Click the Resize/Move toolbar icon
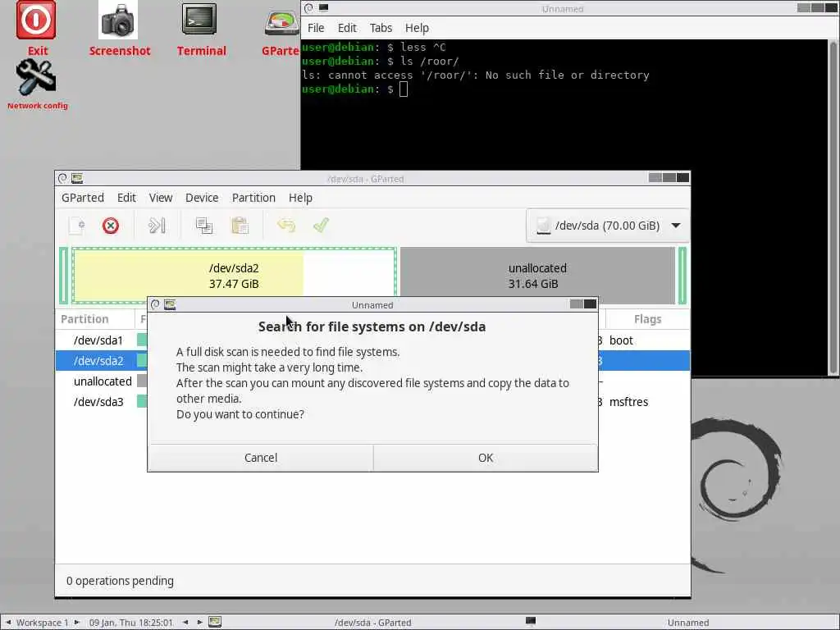The width and height of the screenshot is (840, 630). 157,226
